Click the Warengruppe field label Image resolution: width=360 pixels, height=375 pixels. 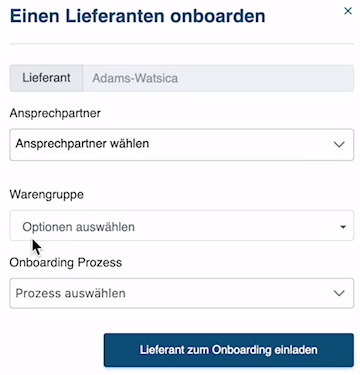tap(47, 194)
